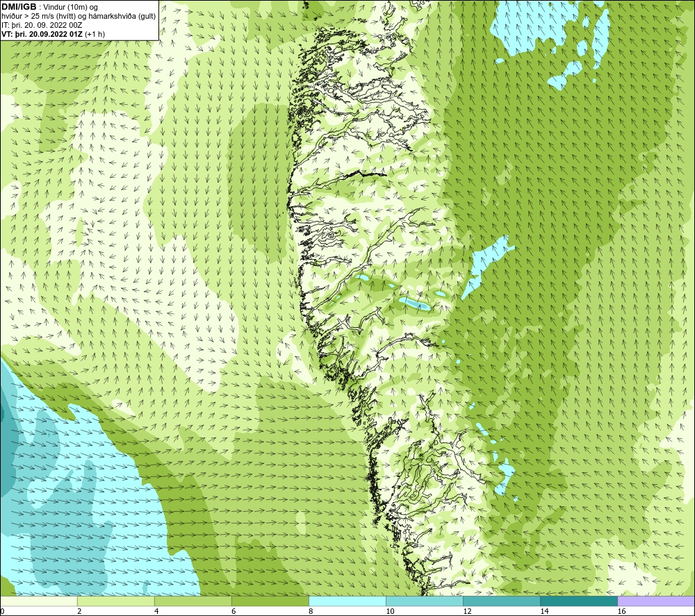Pick the medium green 4–6 m/s legend swatch
Image resolution: width=695 pixels, height=616 pixels.
pos(193,601)
